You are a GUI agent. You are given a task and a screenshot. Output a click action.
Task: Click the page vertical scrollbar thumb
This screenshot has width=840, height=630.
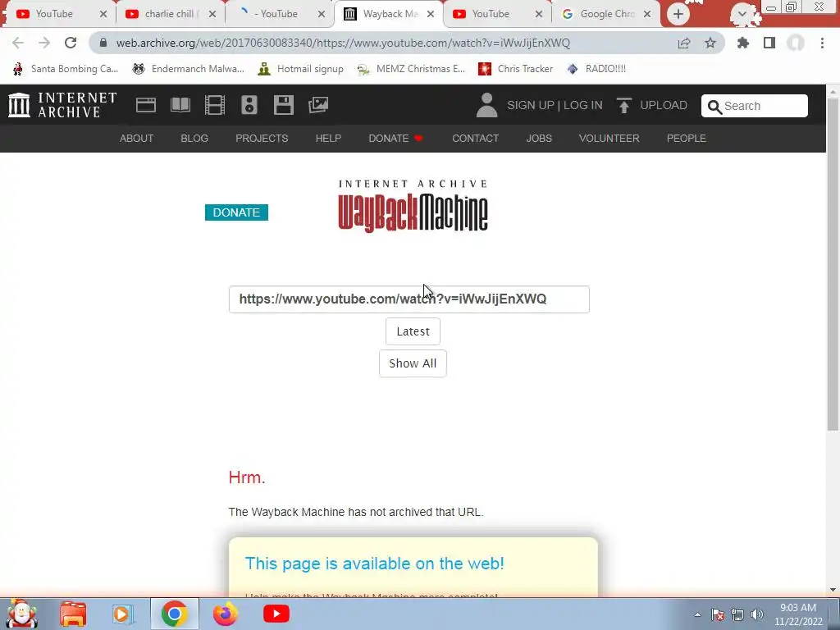[x=833, y=264]
